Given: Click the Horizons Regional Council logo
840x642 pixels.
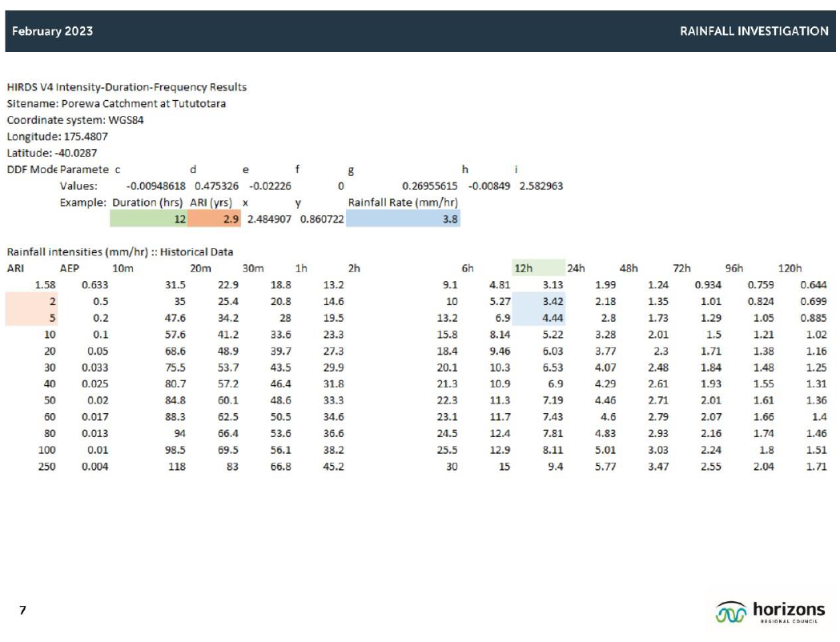Looking at the screenshot, I should [770, 611].
